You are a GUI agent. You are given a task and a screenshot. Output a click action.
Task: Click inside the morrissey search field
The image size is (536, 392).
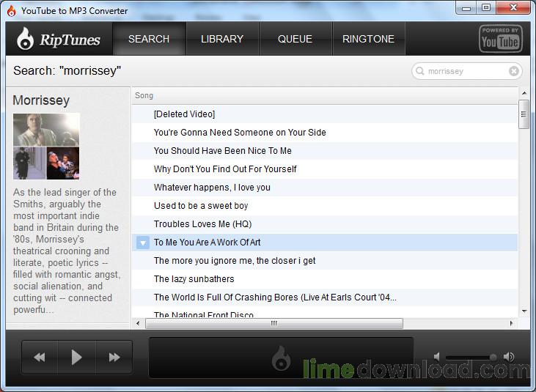466,71
